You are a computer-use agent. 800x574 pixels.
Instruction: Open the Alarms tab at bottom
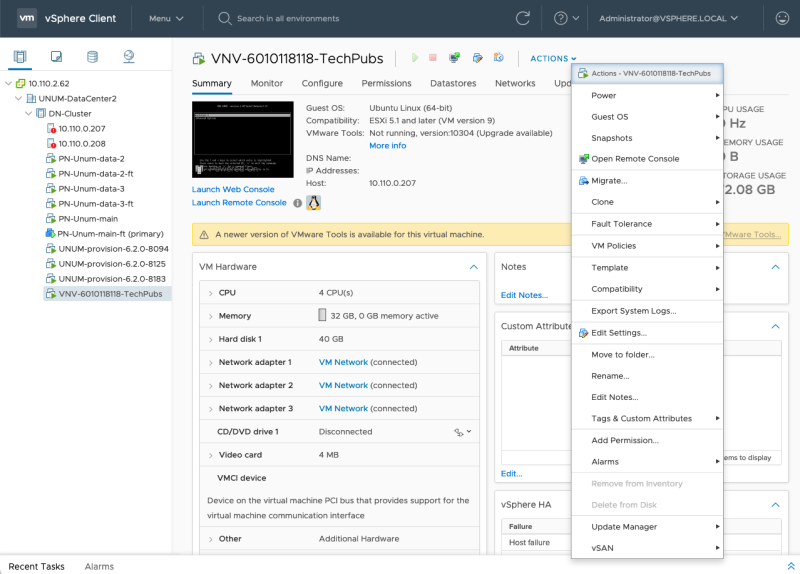point(99,566)
